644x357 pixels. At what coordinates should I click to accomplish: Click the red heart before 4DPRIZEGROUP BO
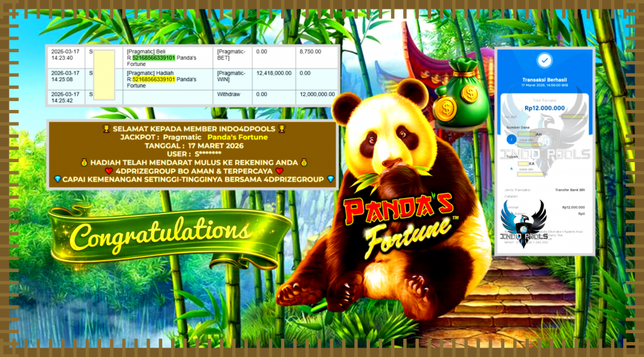[109, 171]
